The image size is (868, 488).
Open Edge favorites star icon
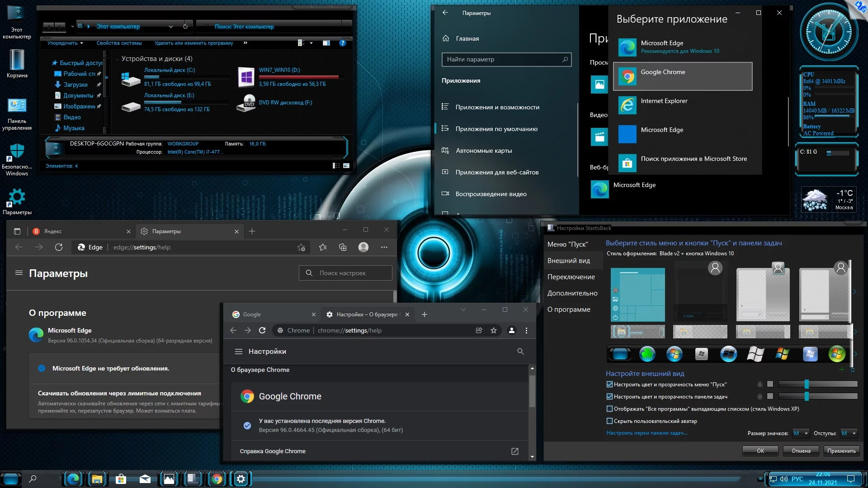tap(323, 247)
